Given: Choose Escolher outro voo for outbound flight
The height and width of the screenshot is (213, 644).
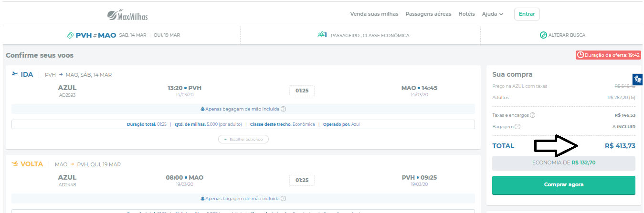Looking at the screenshot, I should [243, 140].
